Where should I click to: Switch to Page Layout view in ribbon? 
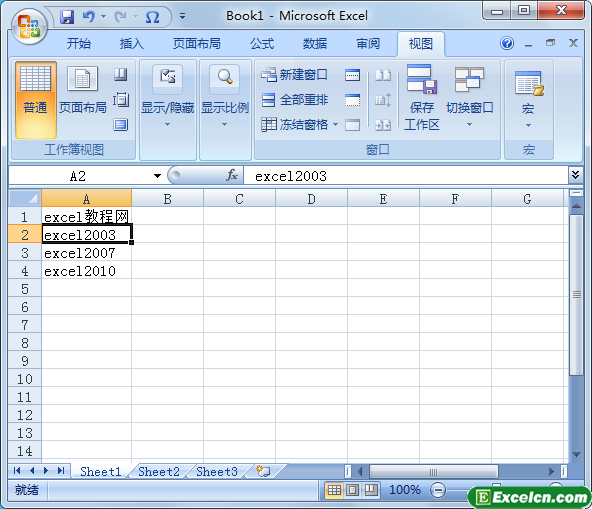coord(83,91)
